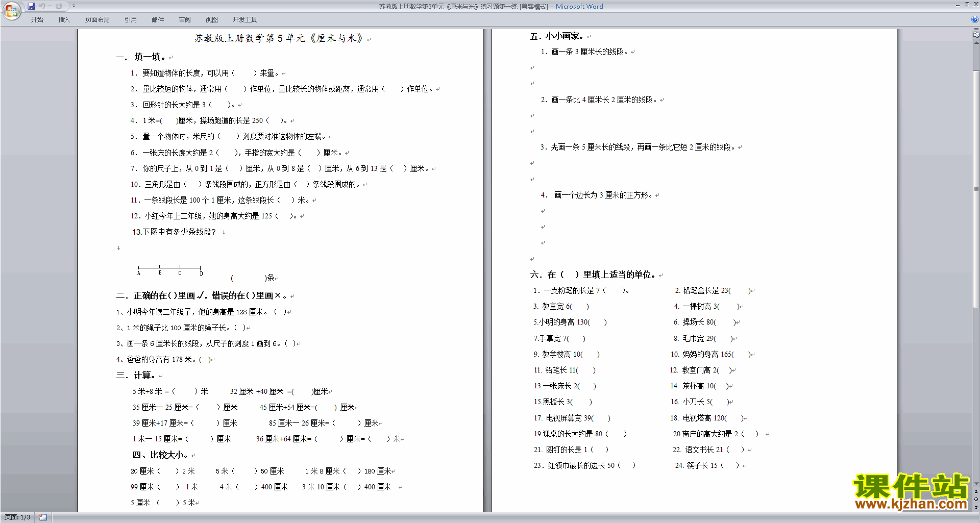Click heading 五. 小小画家
Screen dimensions: 980x523
[557, 36]
